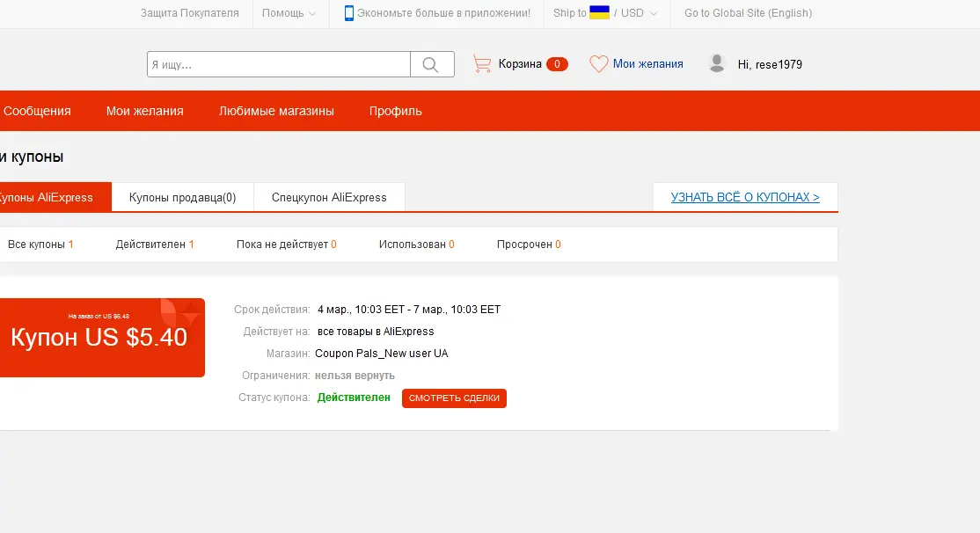The width and height of the screenshot is (980, 533).
Task: Click the search magnifier icon button
Action: (432, 64)
